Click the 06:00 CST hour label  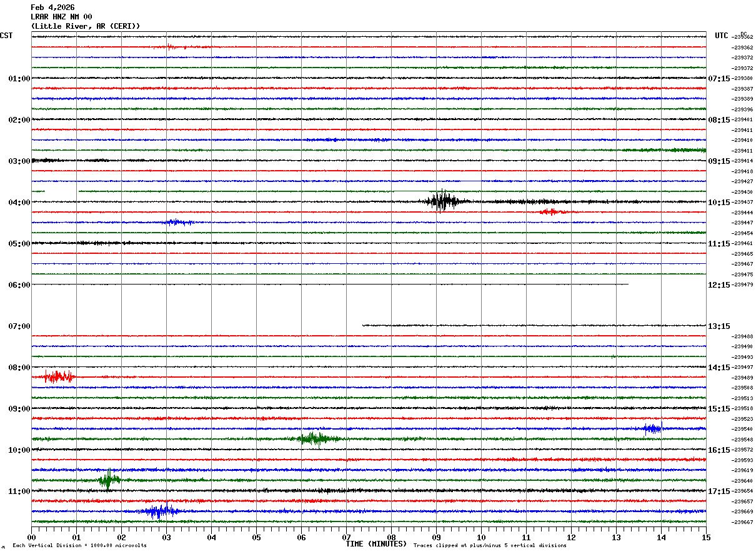pyautogui.click(x=19, y=285)
